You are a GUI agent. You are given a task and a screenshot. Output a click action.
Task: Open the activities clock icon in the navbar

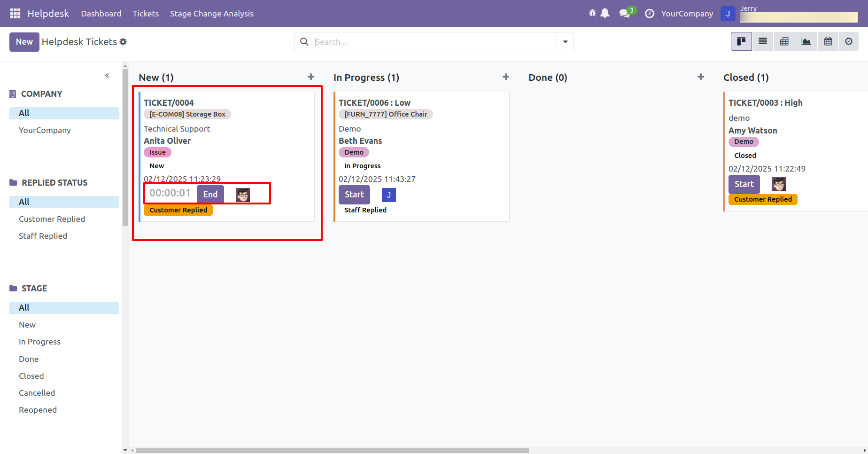[650, 14]
